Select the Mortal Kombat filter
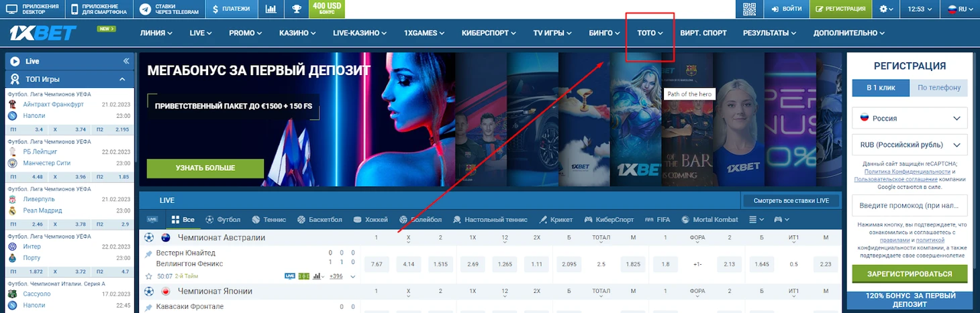 pos(709,220)
